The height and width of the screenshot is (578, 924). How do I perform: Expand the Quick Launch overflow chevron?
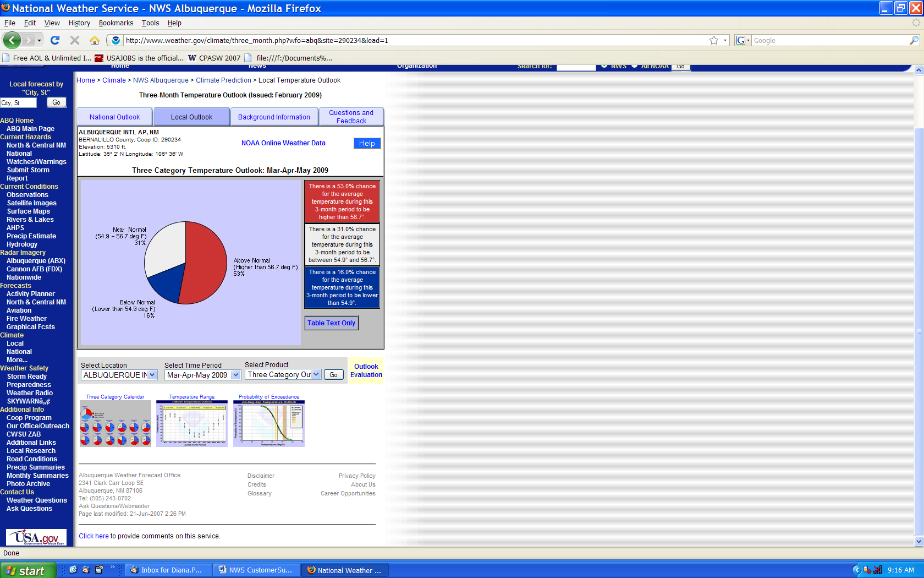113,567
